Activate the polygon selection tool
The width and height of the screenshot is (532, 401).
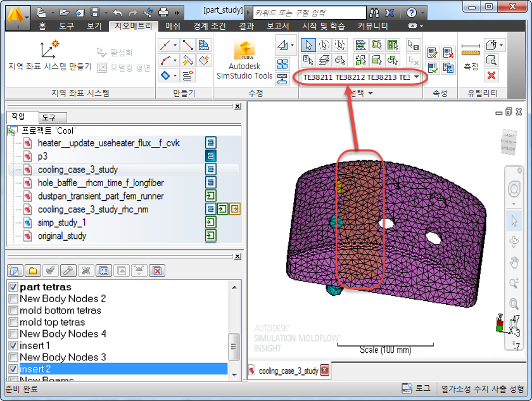[x=340, y=45]
